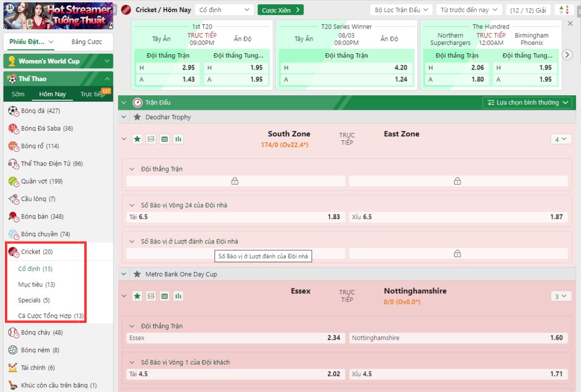The height and width of the screenshot is (392, 581).
Task: Open scorecard icon for South Zone match
Action: click(x=151, y=139)
